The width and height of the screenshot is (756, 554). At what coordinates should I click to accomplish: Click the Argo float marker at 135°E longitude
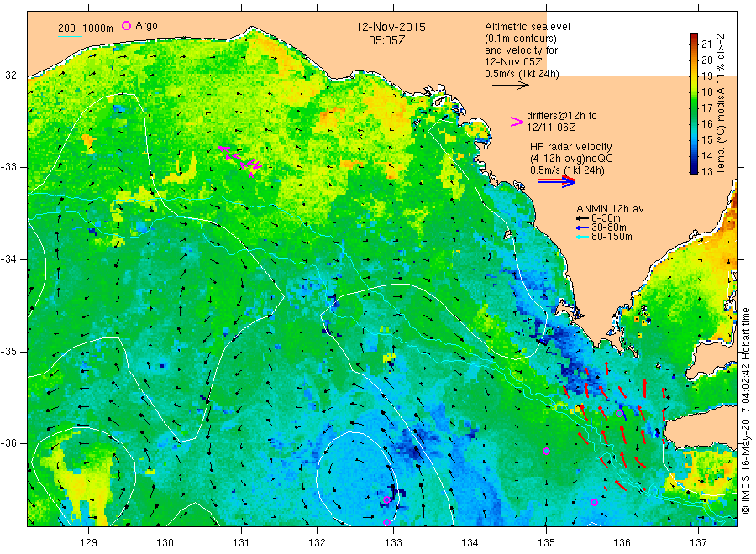click(546, 452)
